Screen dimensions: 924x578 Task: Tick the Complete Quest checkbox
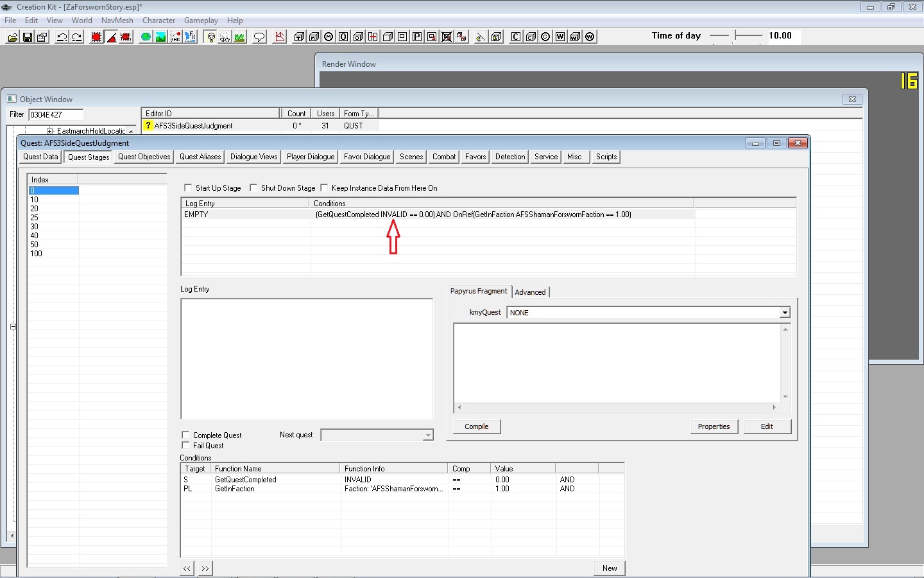(185, 435)
